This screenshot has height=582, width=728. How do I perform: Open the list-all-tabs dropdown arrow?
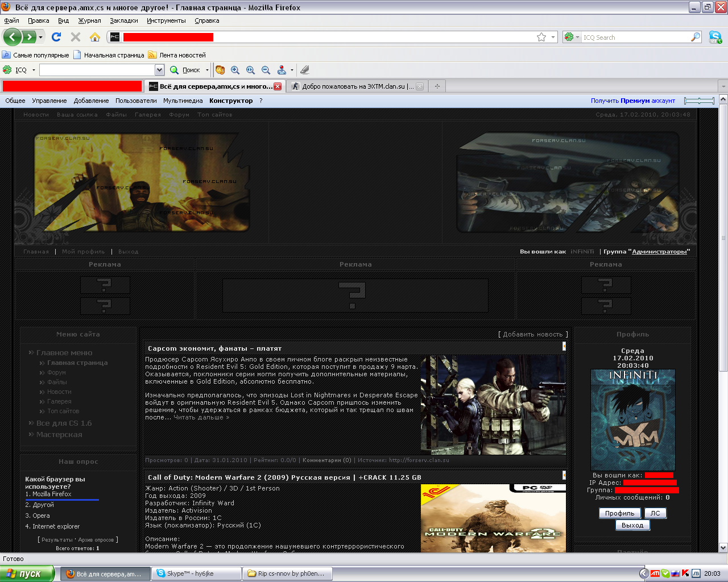point(723,86)
